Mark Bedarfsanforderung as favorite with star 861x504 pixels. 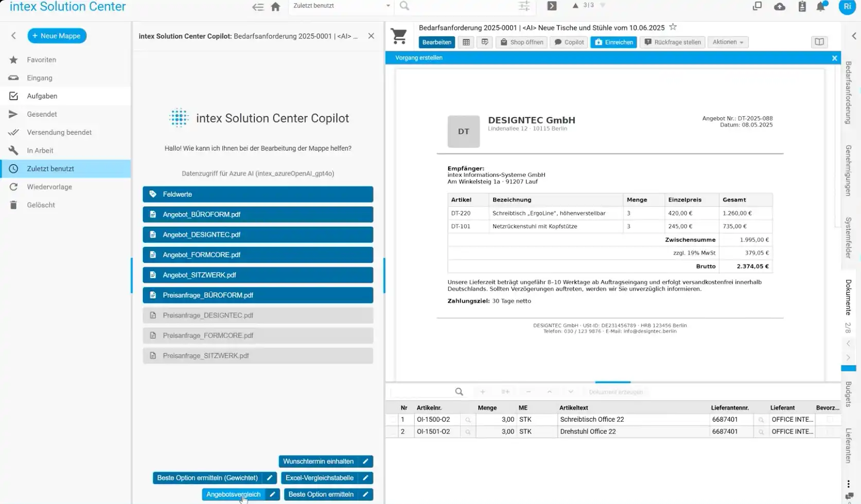pyautogui.click(x=673, y=27)
